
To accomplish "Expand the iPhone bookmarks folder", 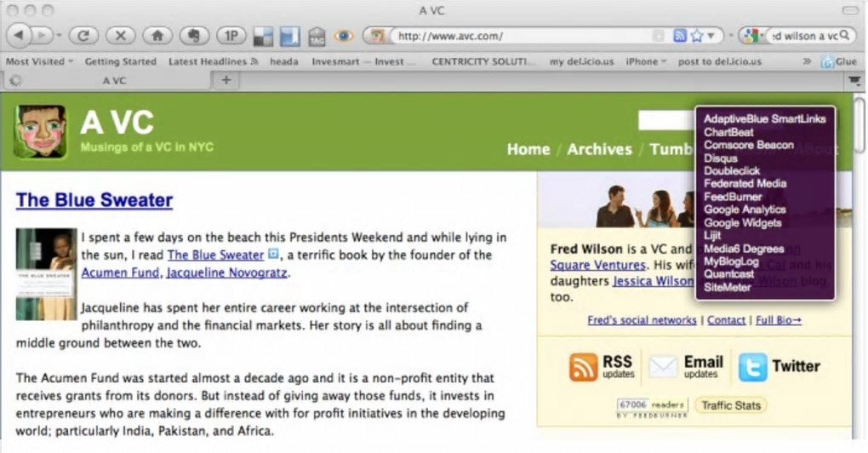I will click(646, 61).
